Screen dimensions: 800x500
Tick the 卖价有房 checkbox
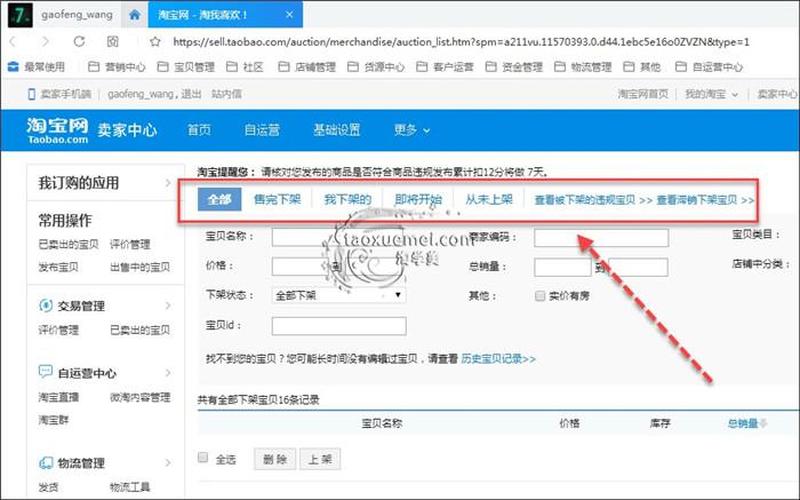coord(540,295)
